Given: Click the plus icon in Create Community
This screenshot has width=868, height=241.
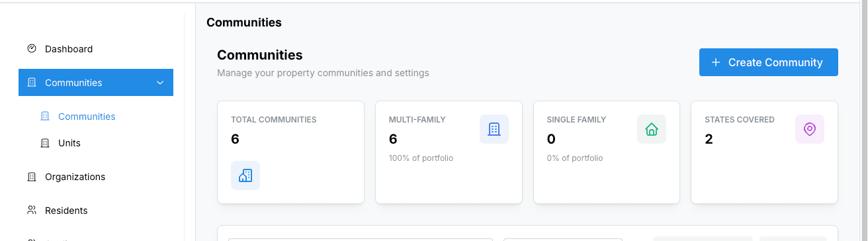Looking at the screenshot, I should point(715,62).
